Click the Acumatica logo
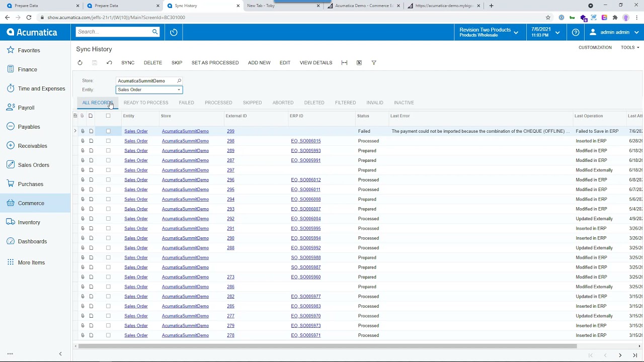This screenshot has height=362, width=644. [32, 32]
